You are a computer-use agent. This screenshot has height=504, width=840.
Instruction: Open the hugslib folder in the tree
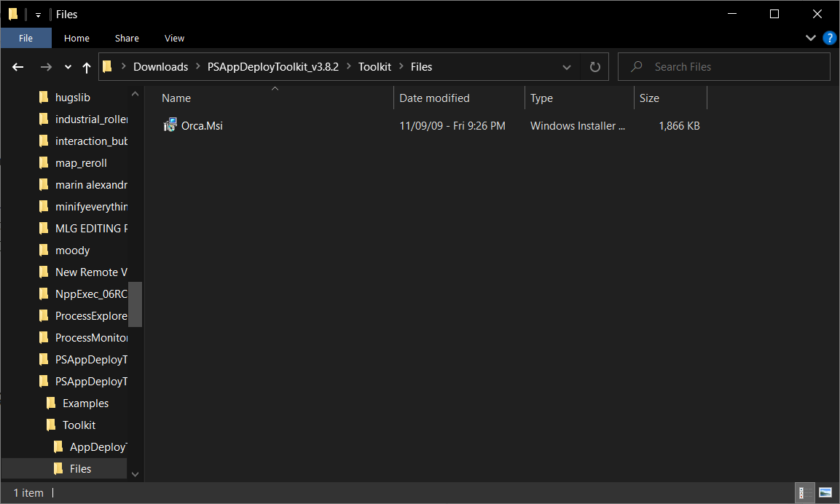(x=72, y=98)
